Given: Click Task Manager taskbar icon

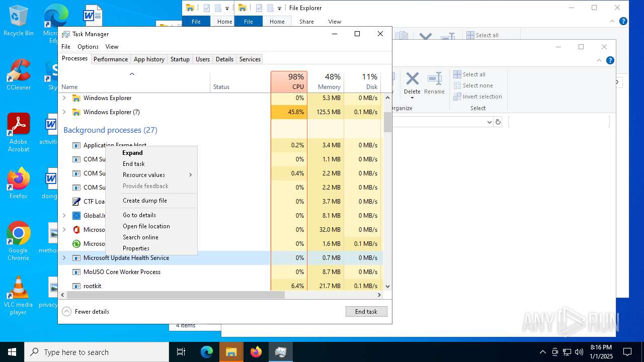Looking at the screenshot, I should [x=281, y=352].
